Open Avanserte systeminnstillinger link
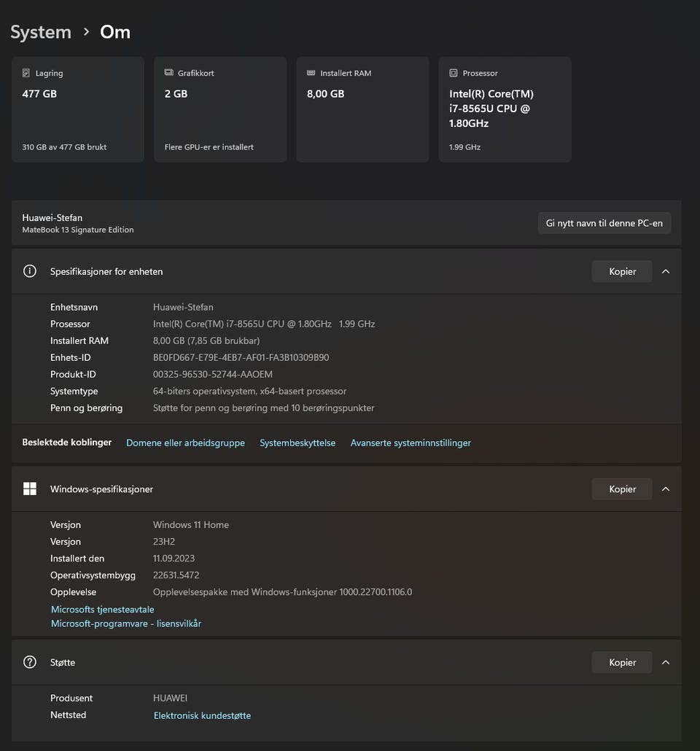This screenshot has height=751, width=700. 411,443
